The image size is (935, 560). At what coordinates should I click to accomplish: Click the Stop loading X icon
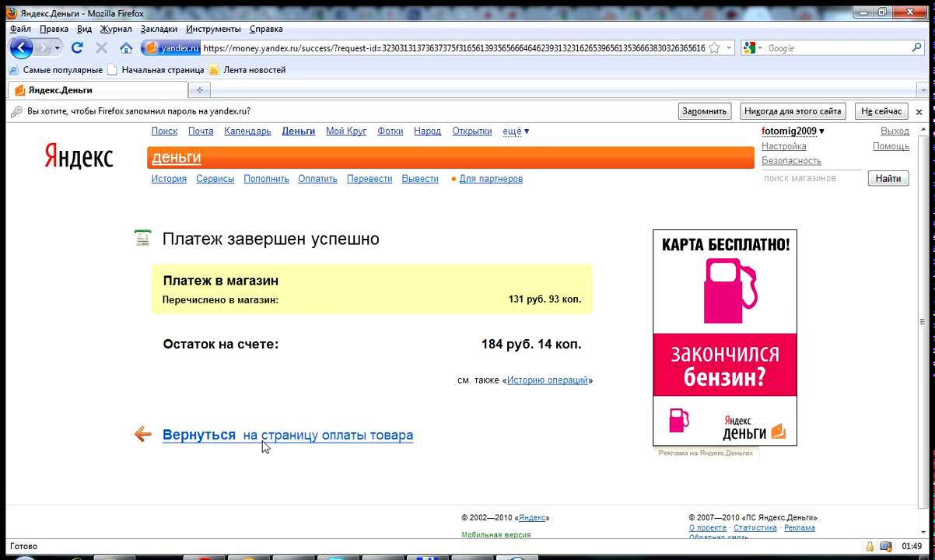(101, 48)
